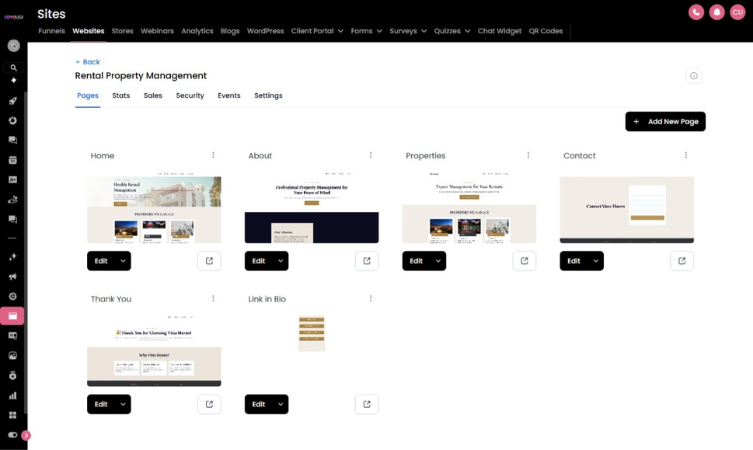Screen dimensions: 753x450
Task: Expand Edit dropdown arrow for Thank You
Action: pos(122,404)
